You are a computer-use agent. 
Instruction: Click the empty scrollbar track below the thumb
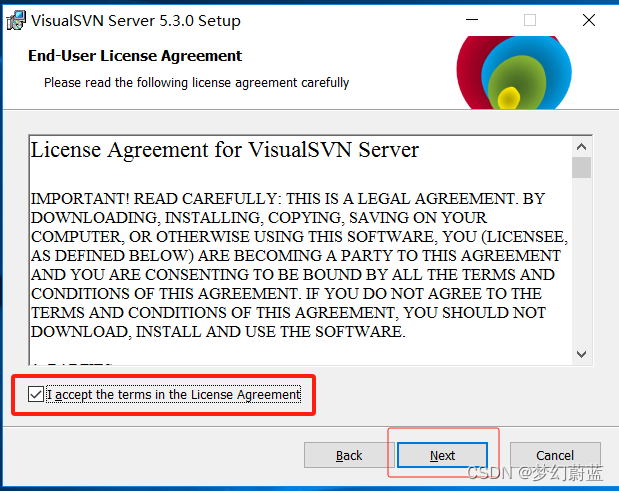click(581, 261)
